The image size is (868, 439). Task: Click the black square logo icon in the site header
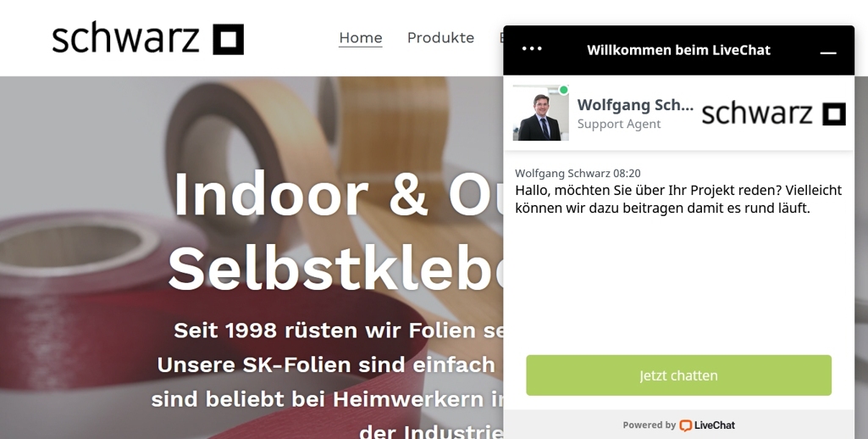pyautogui.click(x=229, y=39)
